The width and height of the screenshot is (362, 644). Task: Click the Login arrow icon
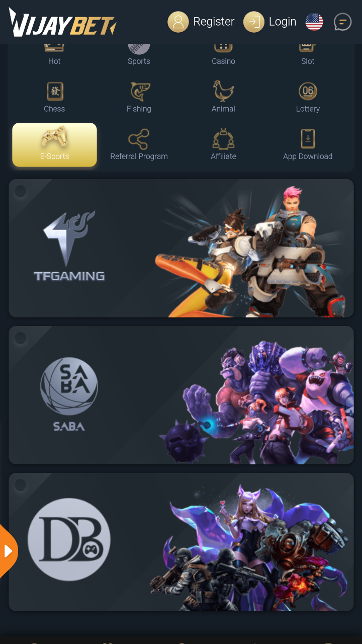click(x=254, y=22)
